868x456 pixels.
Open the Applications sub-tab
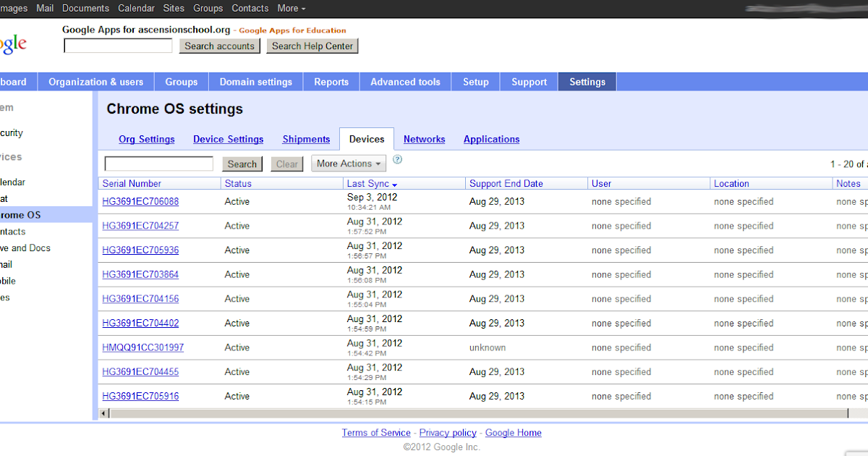pyautogui.click(x=492, y=139)
